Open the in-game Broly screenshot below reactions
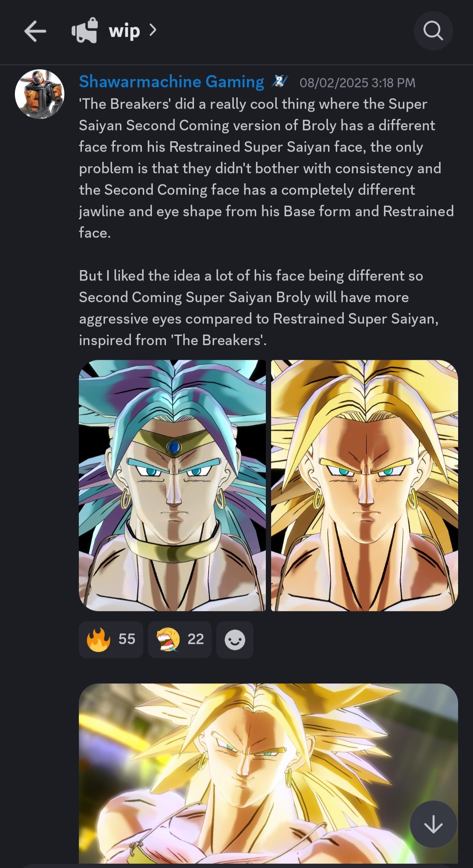Image resolution: width=473 pixels, height=868 pixels. point(268,774)
